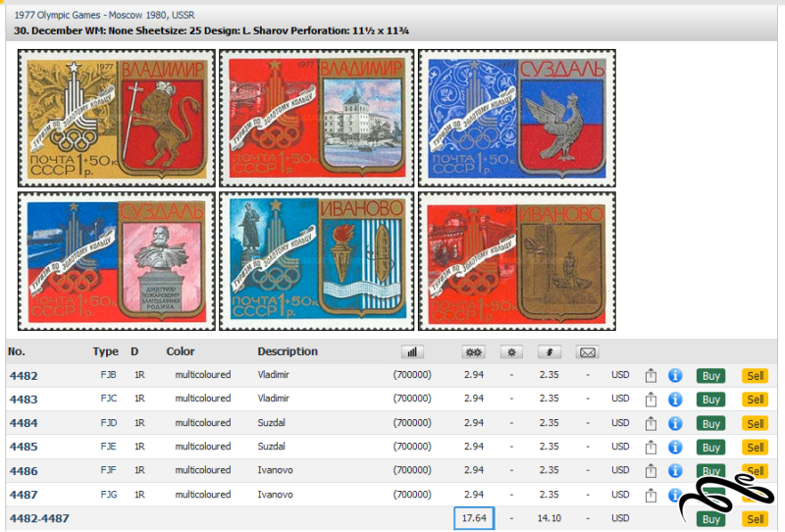Open the Ivanovo torch coat of arms stamp image
This screenshot has width=785, height=532.
[x=316, y=261]
